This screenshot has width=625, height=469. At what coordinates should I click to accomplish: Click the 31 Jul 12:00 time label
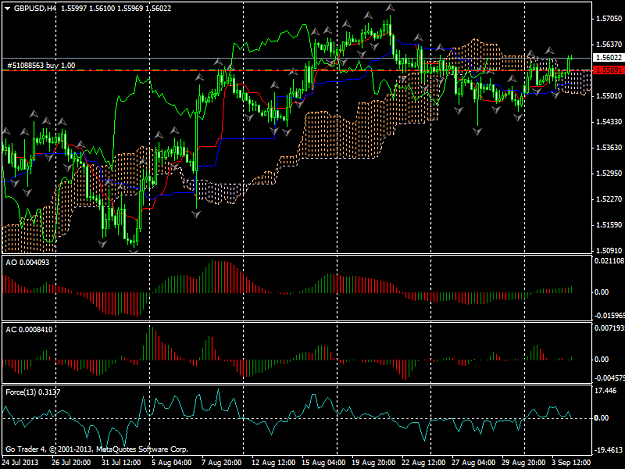pyautogui.click(x=121, y=462)
